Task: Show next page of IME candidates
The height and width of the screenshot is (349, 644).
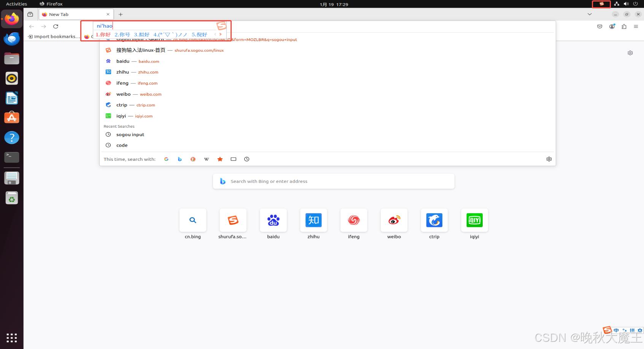Action: pyautogui.click(x=220, y=34)
